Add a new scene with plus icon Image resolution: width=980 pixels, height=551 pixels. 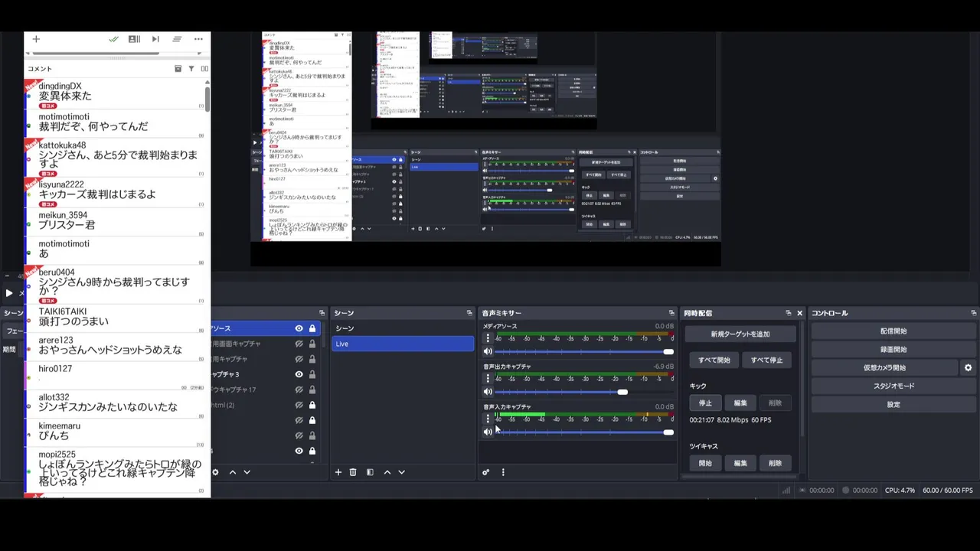pos(338,472)
